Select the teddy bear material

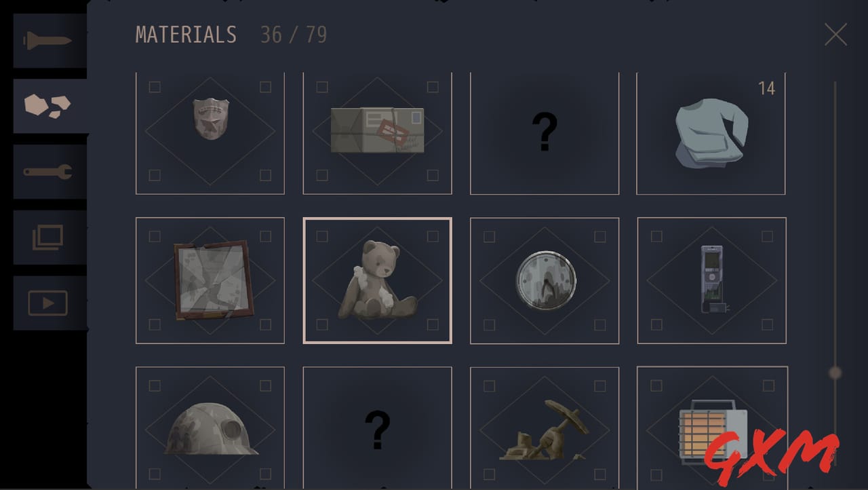pyautogui.click(x=377, y=280)
